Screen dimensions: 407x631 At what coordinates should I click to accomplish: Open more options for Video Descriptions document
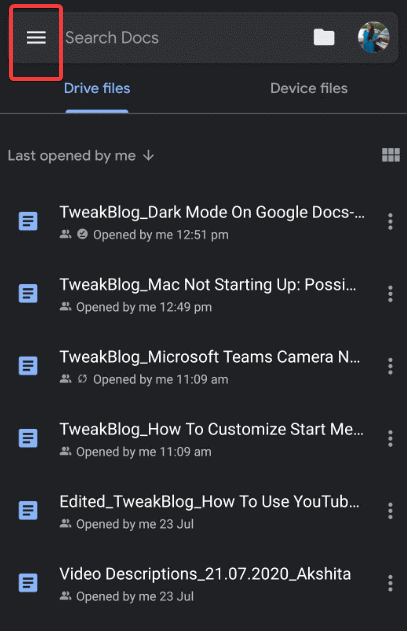(x=390, y=583)
